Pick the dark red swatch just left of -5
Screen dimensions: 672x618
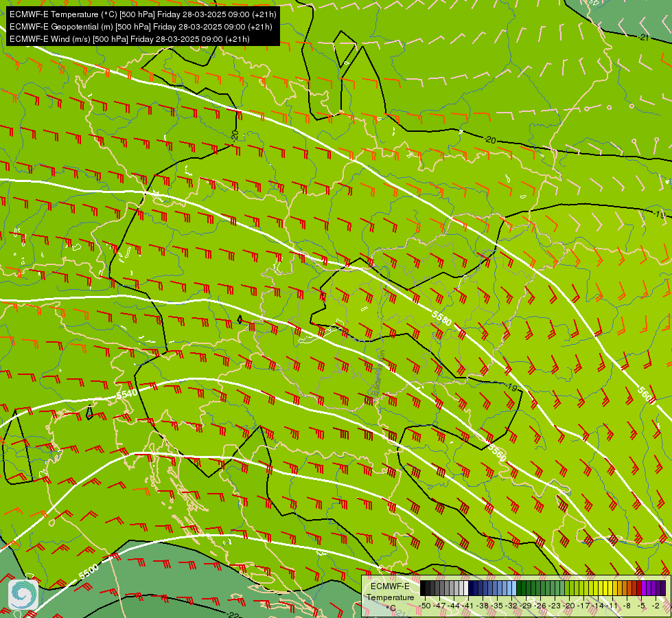639,588
